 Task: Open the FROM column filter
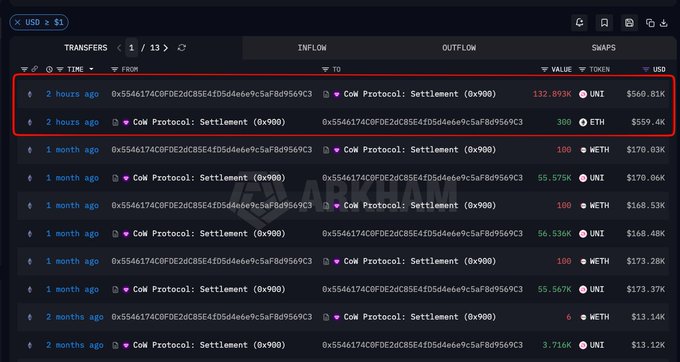pos(114,69)
